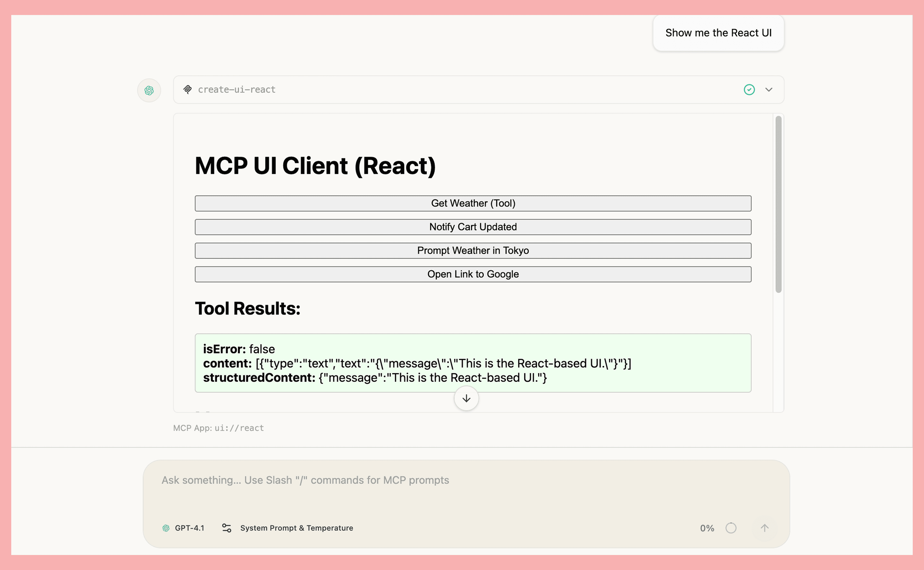Click the OpenAI logo beside GPT-4.1

point(166,528)
